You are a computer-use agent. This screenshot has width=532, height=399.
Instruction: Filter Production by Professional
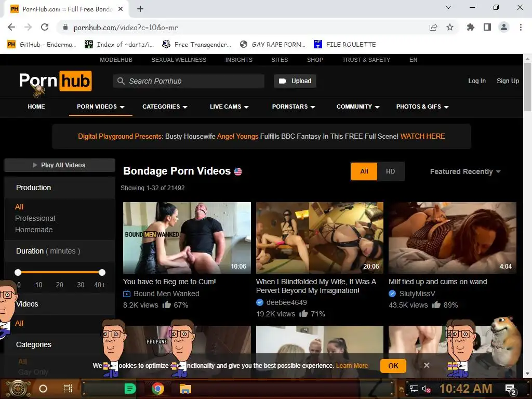click(35, 218)
